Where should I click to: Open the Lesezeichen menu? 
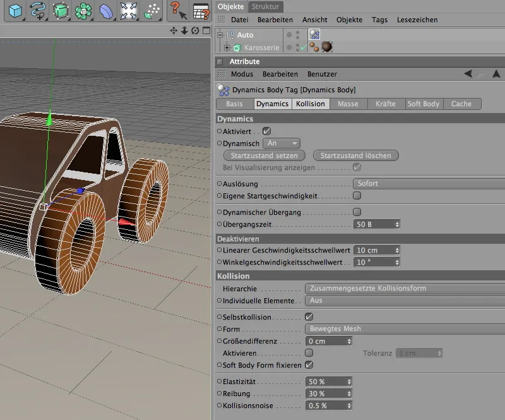coord(417,20)
